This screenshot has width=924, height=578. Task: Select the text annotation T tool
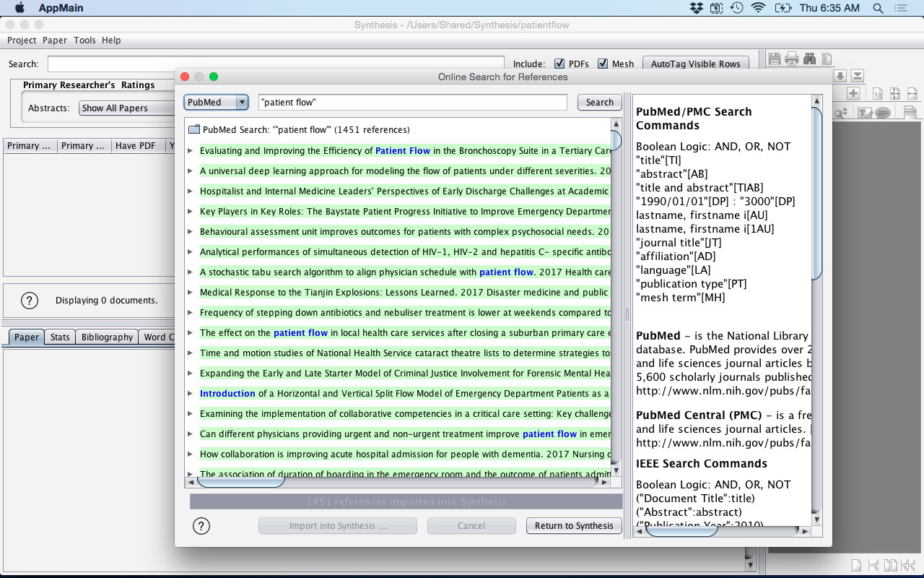[864, 113]
